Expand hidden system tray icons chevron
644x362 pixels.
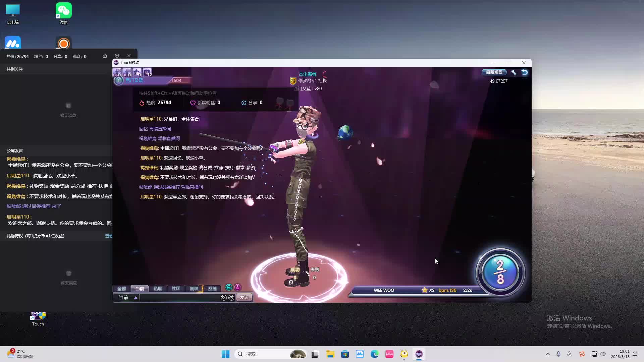(x=547, y=354)
